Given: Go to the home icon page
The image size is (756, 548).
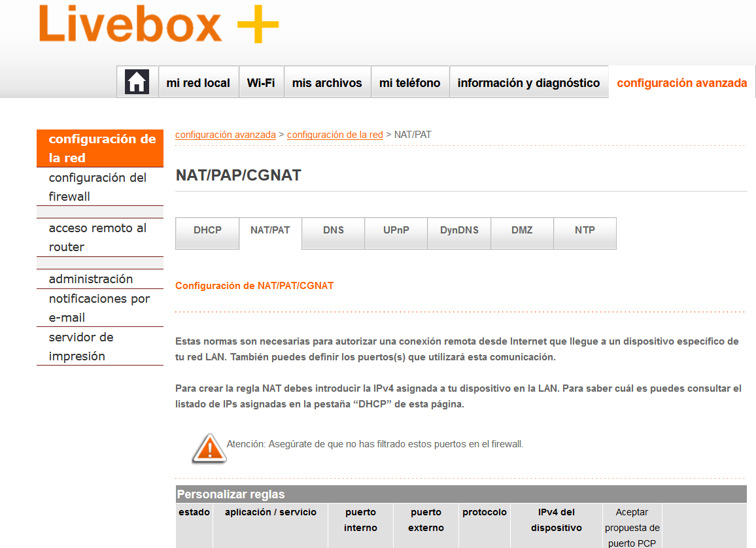Looking at the screenshot, I should click(137, 82).
